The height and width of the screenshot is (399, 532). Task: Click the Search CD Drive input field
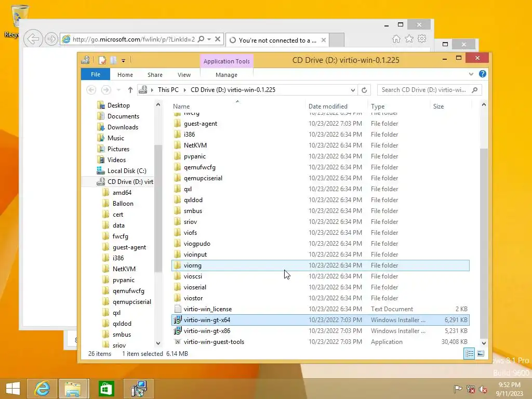pos(424,90)
